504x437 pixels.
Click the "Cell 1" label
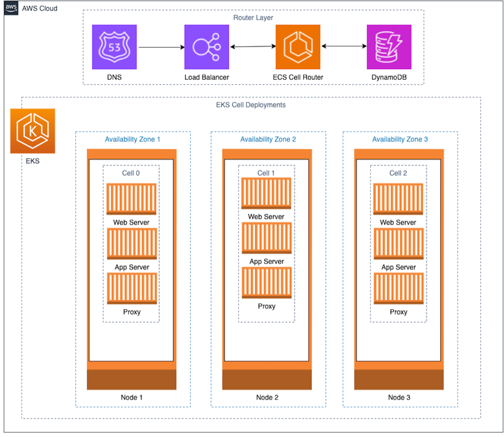click(x=266, y=173)
